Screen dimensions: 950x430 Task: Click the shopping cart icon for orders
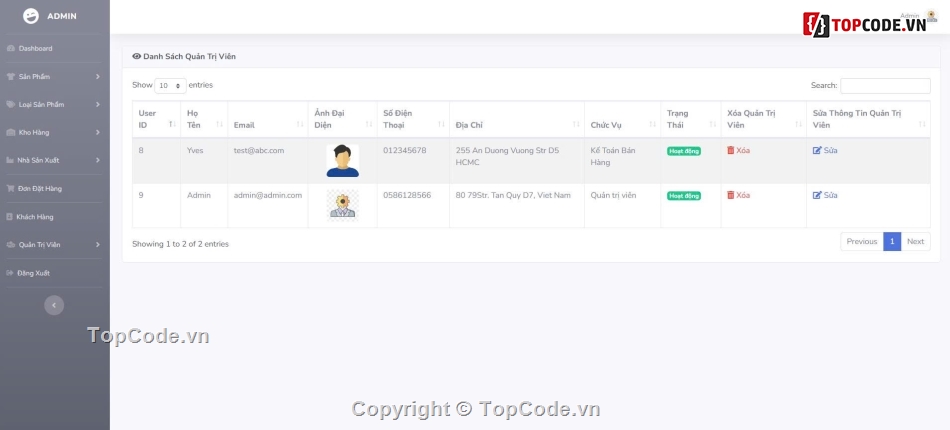coord(10,188)
